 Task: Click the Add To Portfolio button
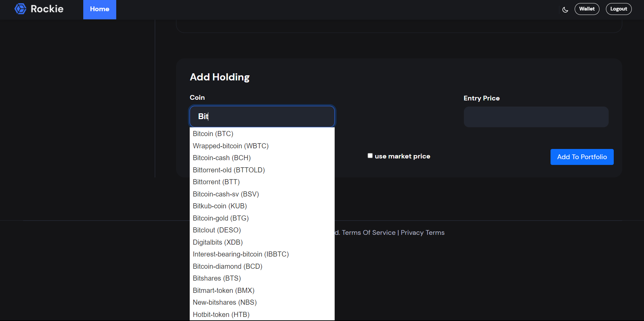click(582, 157)
